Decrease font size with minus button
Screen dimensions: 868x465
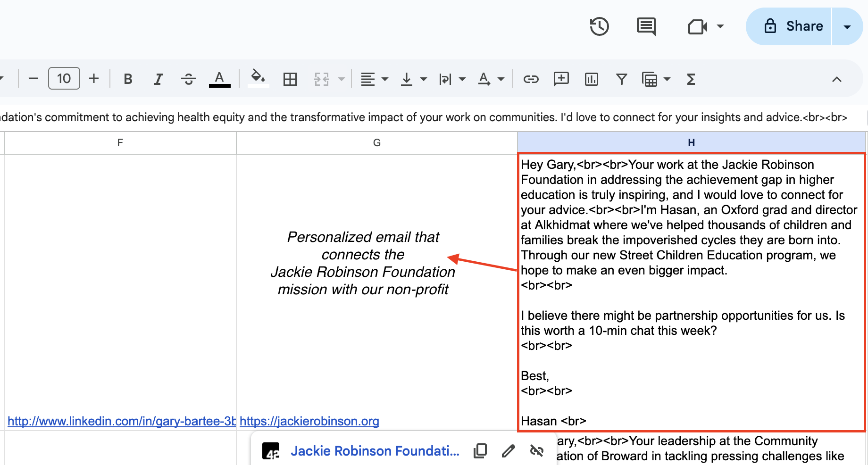point(33,79)
